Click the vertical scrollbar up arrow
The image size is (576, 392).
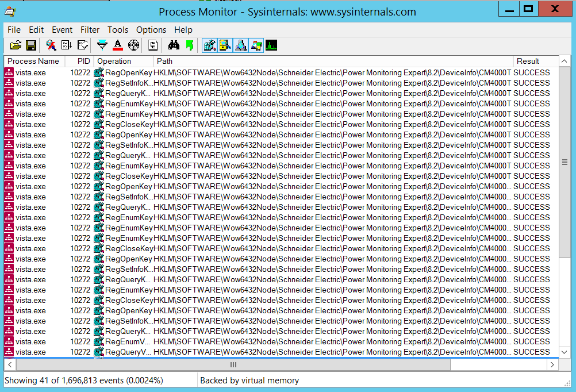565,61
